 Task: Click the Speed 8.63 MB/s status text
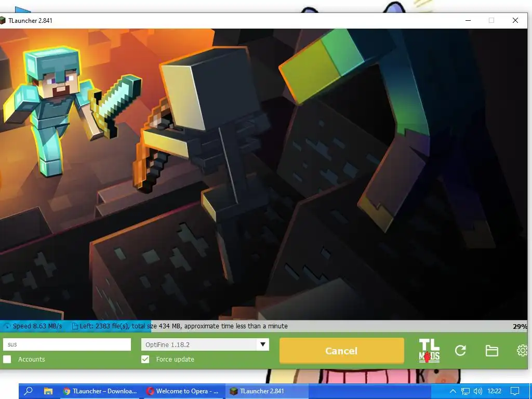point(37,326)
